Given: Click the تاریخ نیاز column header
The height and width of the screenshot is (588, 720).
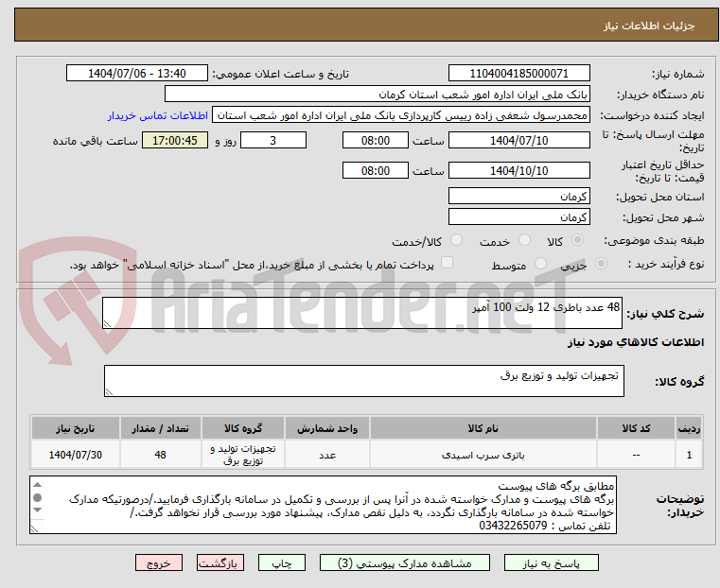Looking at the screenshot, I should pos(76,428).
